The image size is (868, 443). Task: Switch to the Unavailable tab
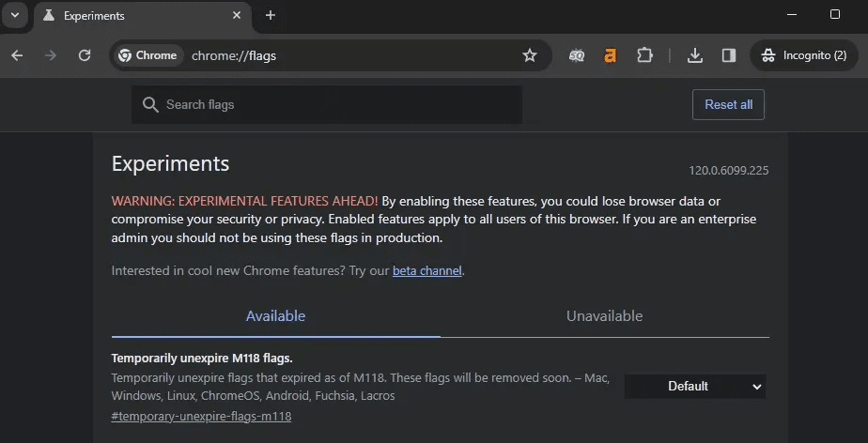(x=605, y=316)
